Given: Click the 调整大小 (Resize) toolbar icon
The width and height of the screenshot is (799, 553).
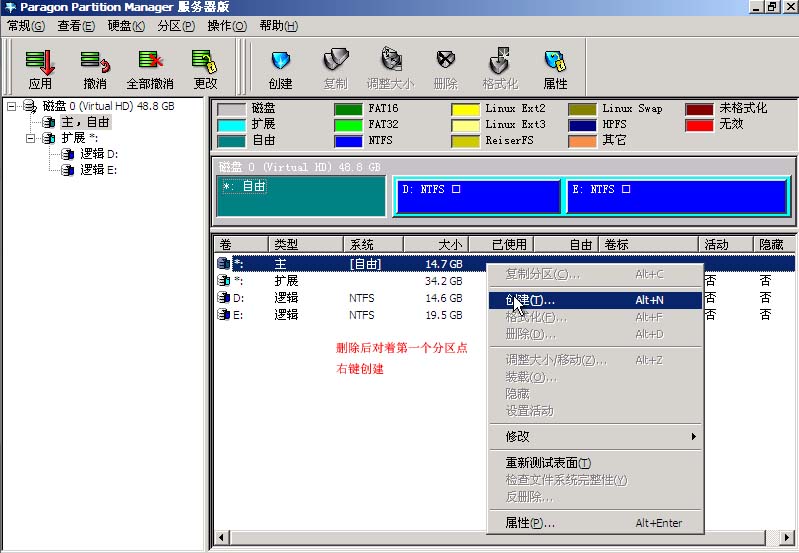Looking at the screenshot, I should pyautogui.click(x=391, y=60).
